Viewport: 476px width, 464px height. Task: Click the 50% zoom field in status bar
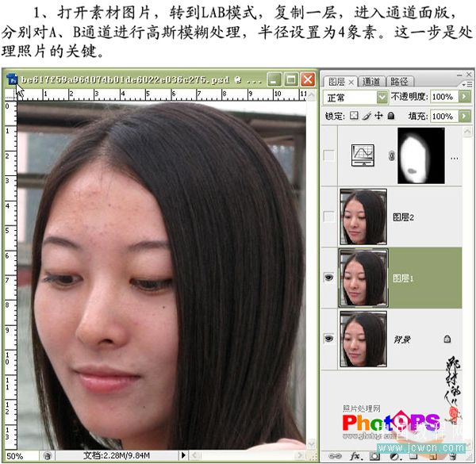[22, 456]
